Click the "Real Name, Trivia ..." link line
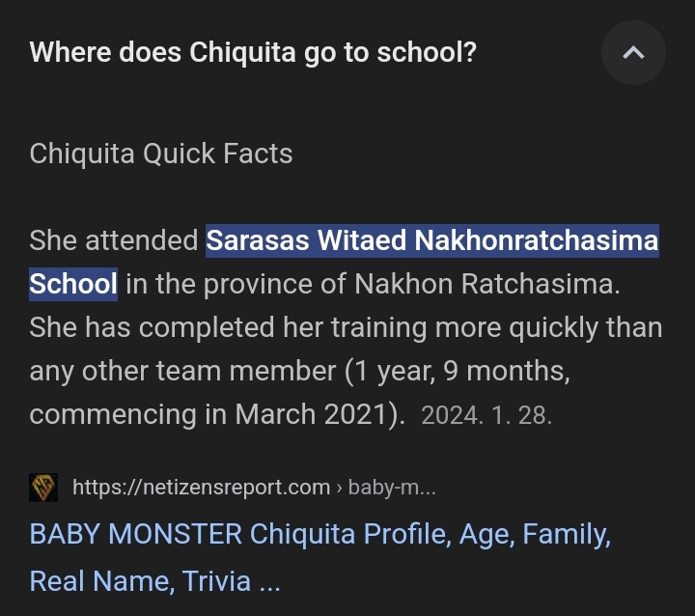 [x=154, y=581]
